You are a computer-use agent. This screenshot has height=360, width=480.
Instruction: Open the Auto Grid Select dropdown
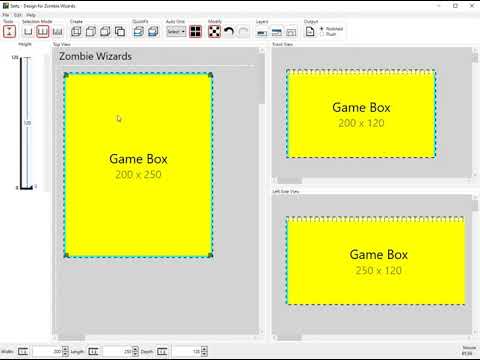(x=176, y=32)
